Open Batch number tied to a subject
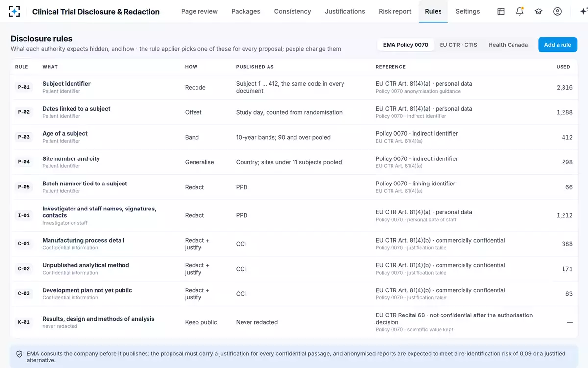 [85, 184]
